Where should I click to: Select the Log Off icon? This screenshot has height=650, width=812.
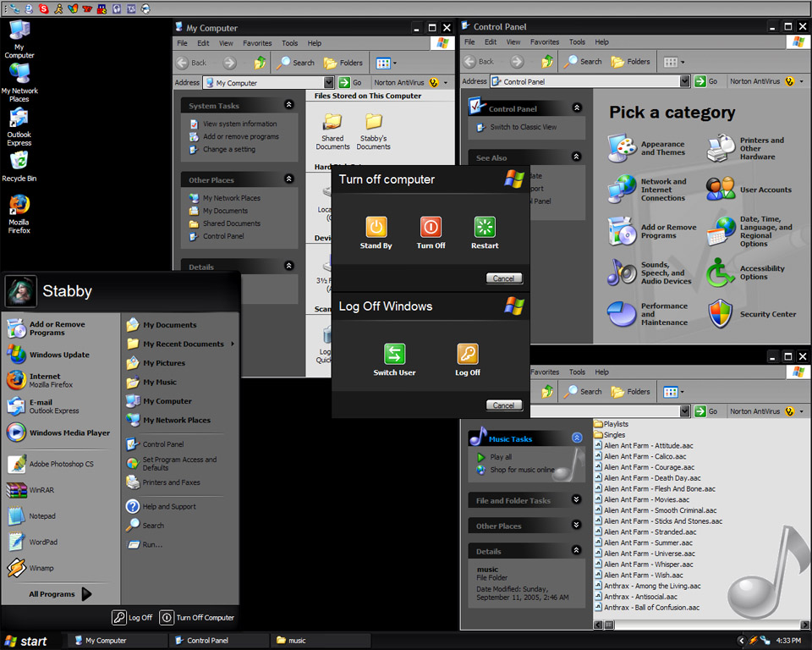click(467, 355)
